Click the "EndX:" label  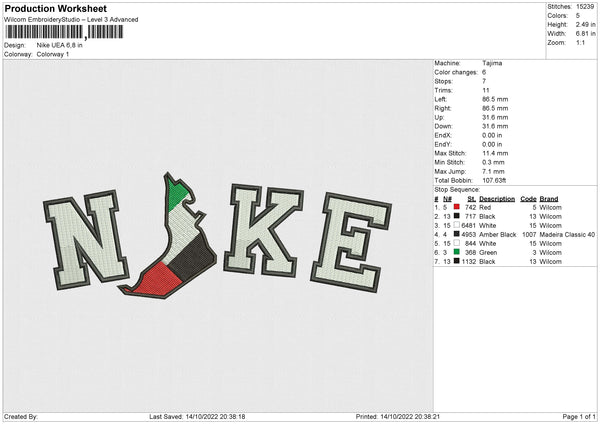[443, 135]
